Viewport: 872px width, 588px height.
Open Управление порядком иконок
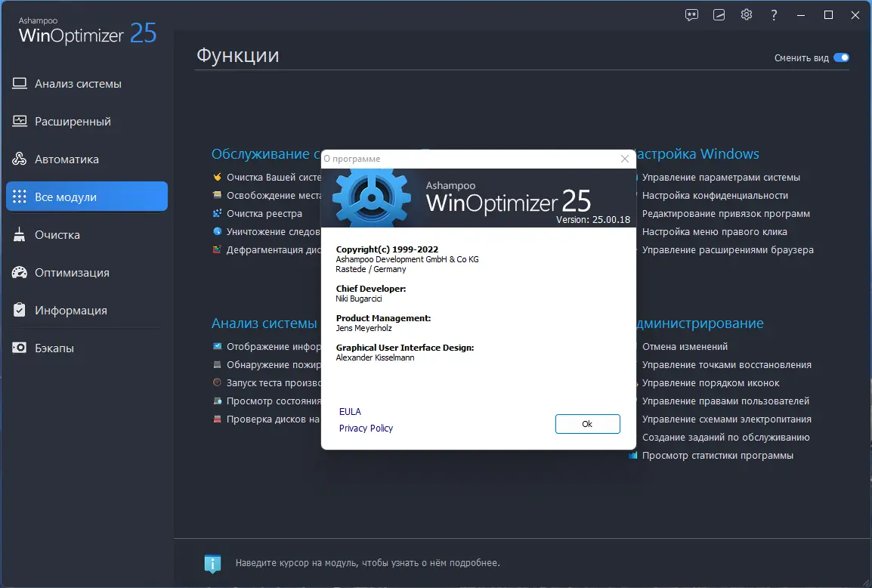point(710,382)
